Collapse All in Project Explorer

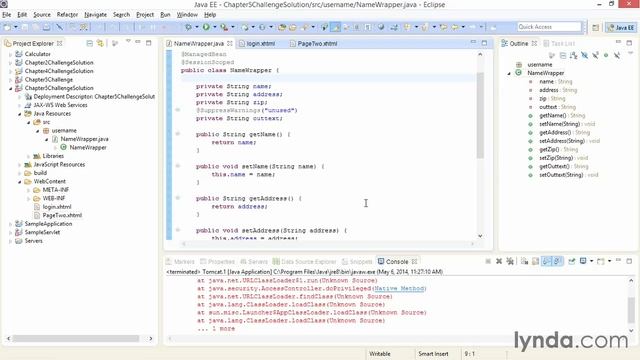[89, 43]
